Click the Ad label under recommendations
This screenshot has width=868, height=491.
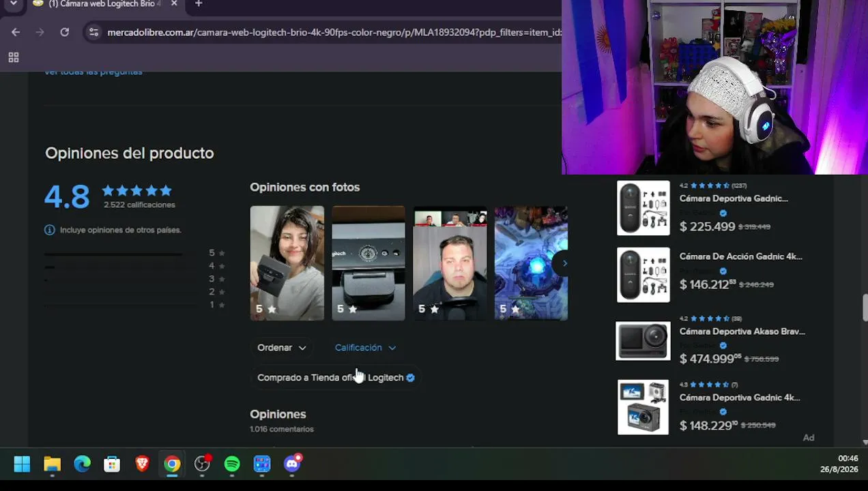click(x=809, y=438)
